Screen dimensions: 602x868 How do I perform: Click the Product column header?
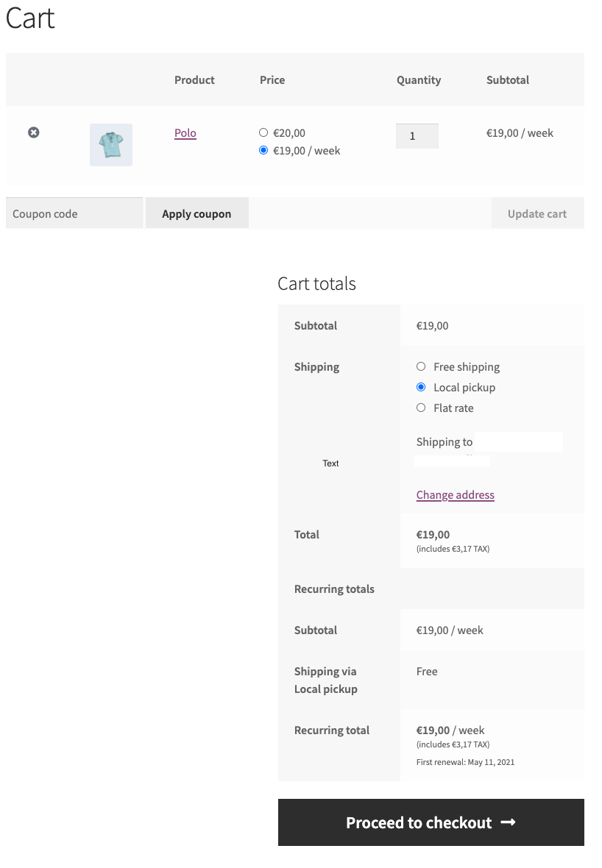pyautogui.click(x=194, y=80)
